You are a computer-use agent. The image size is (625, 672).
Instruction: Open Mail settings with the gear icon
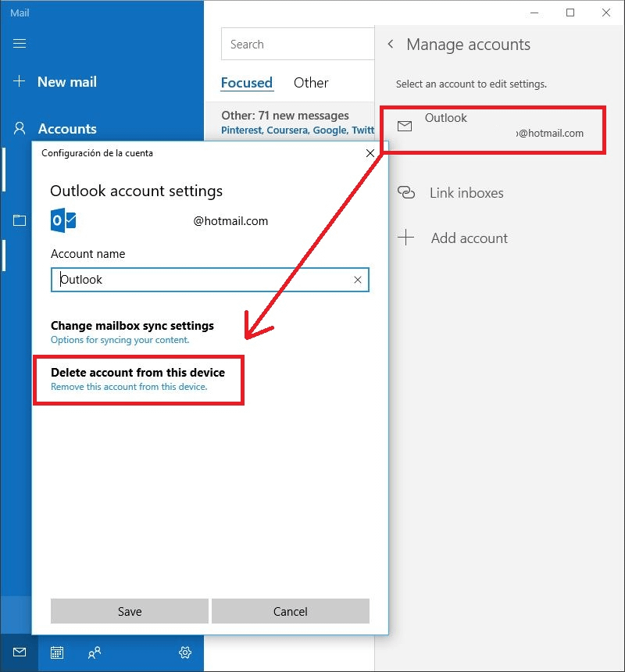[x=184, y=652]
